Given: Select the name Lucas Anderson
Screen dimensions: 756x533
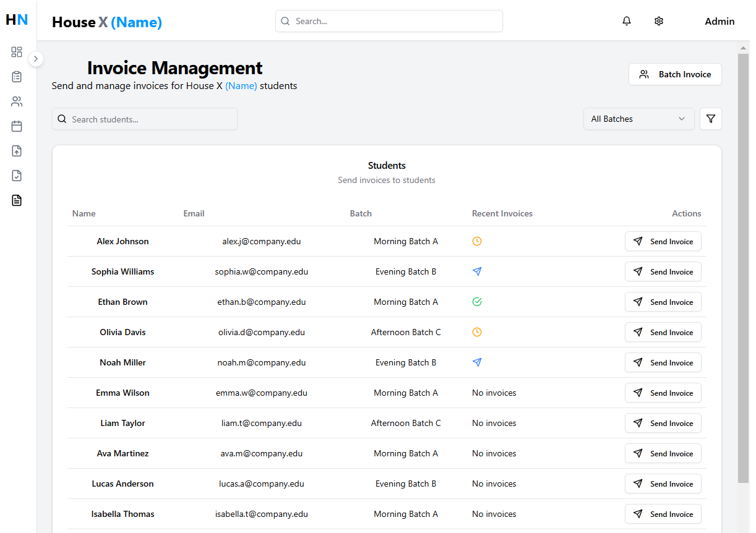Looking at the screenshot, I should tap(122, 484).
